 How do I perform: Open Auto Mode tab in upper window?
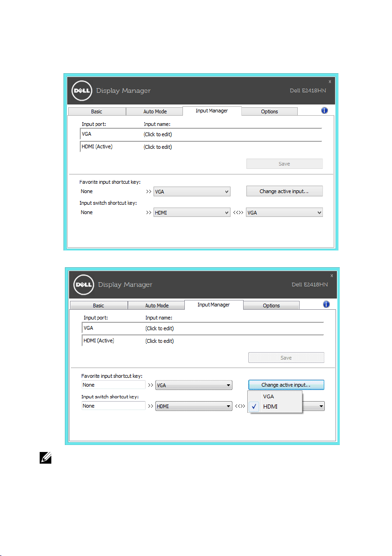point(154,111)
